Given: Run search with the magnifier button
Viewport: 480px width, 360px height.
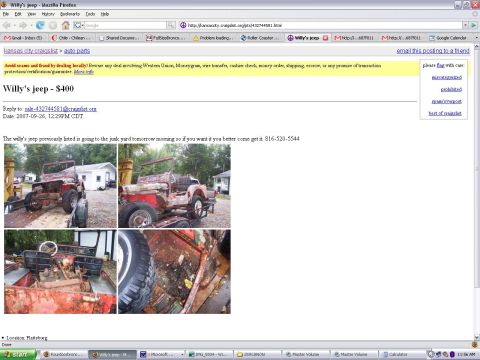Looking at the screenshot, I should (x=171, y=25).
